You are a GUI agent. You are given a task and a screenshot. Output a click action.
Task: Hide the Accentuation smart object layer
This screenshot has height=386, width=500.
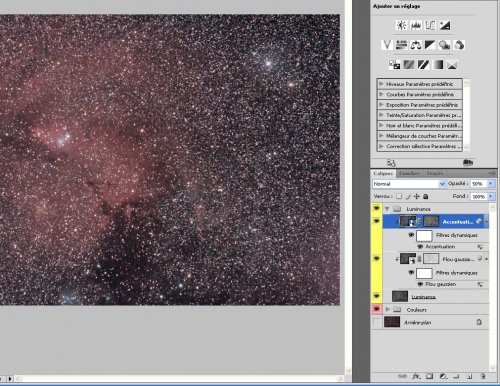point(377,221)
